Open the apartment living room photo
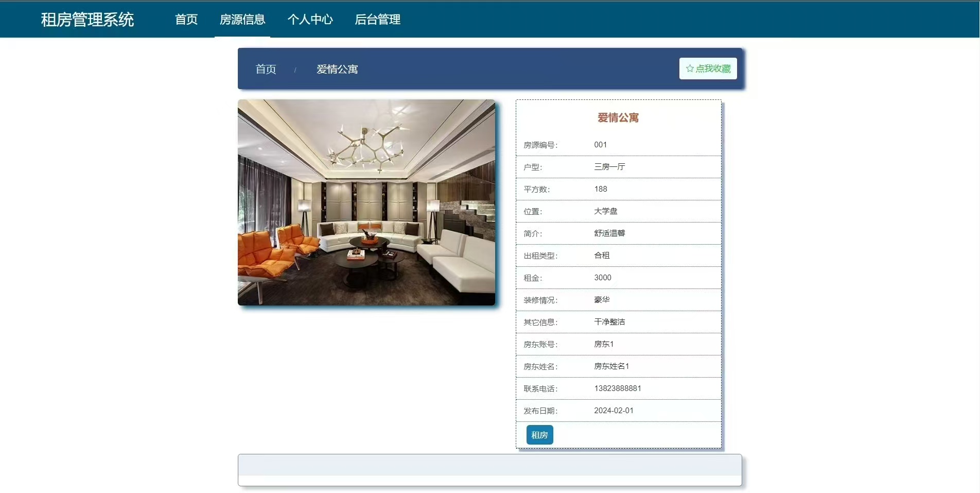This screenshot has width=980, height=493. tap(366, 202)
